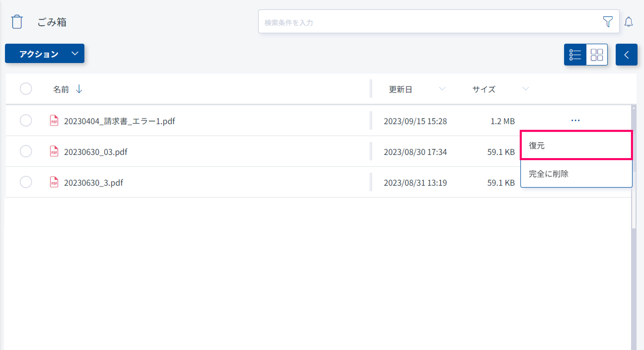Sort by 名前 column header

click(61, 89)
